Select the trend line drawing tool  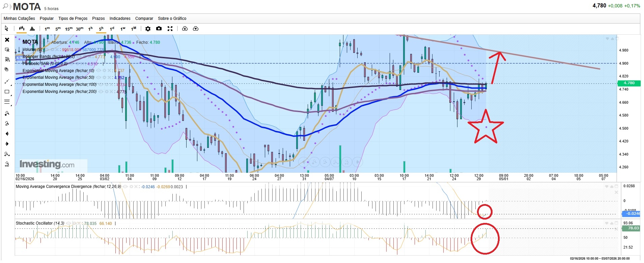[7, 81]
